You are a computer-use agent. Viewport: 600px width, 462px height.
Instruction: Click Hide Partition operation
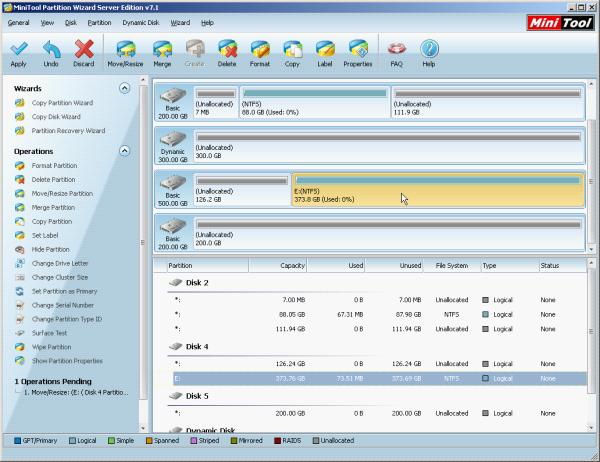coord(51,249)
